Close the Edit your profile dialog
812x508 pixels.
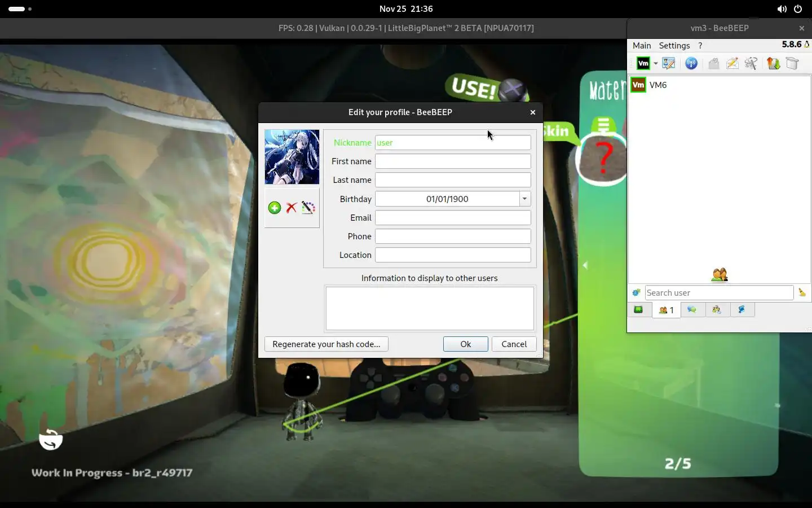tap(533, 112)
